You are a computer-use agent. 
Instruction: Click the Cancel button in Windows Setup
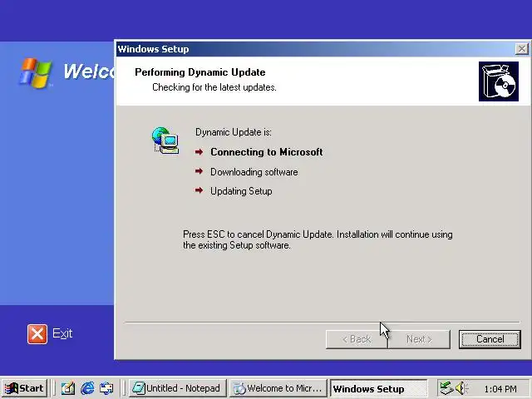[x=490, y=339]
